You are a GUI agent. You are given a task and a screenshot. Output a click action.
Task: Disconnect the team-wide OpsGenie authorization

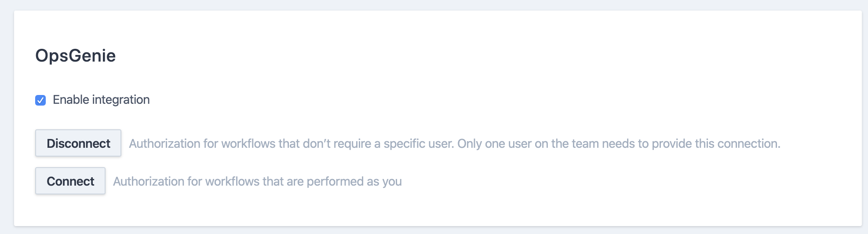[78, 143]
